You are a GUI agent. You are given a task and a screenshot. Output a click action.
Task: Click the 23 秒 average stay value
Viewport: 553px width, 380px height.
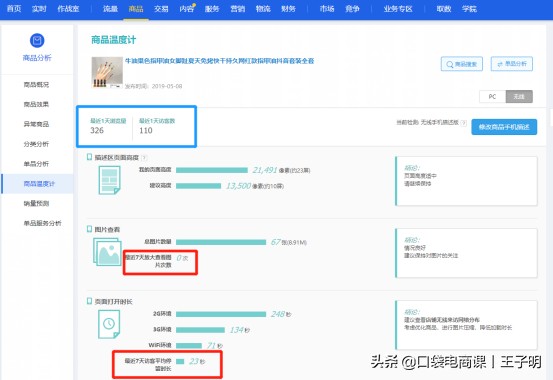197,361
